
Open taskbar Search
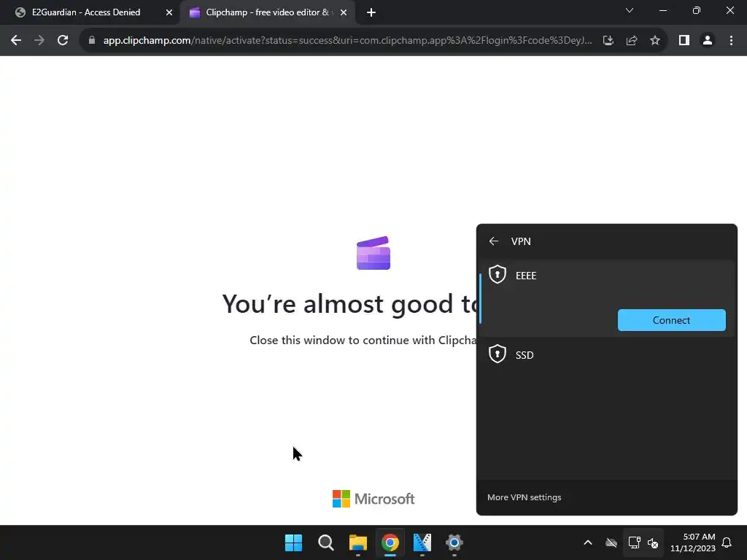326,542
